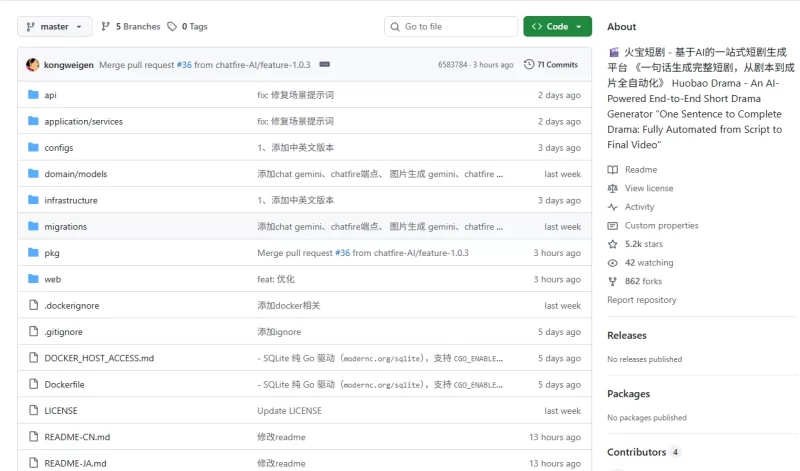Screen dimensions: 800x471
Task: Open the .gitignore file
Action: click(64, 332)
